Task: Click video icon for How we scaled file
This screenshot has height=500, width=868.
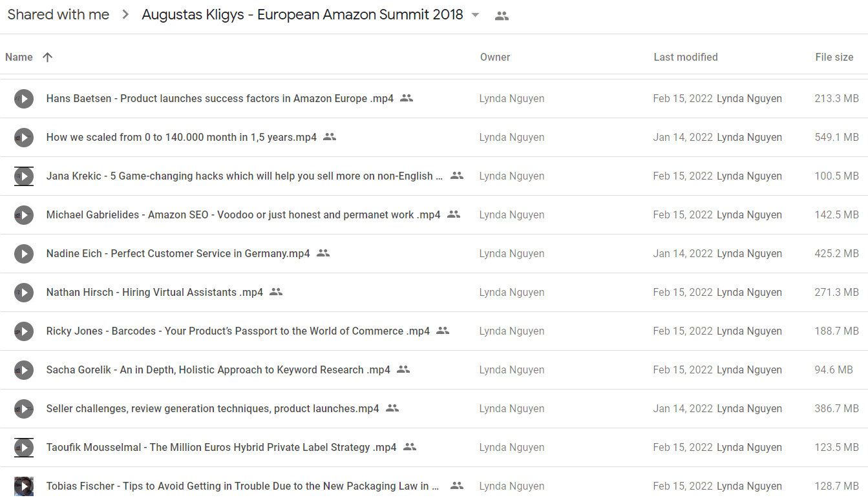Action: coord(24,138)
